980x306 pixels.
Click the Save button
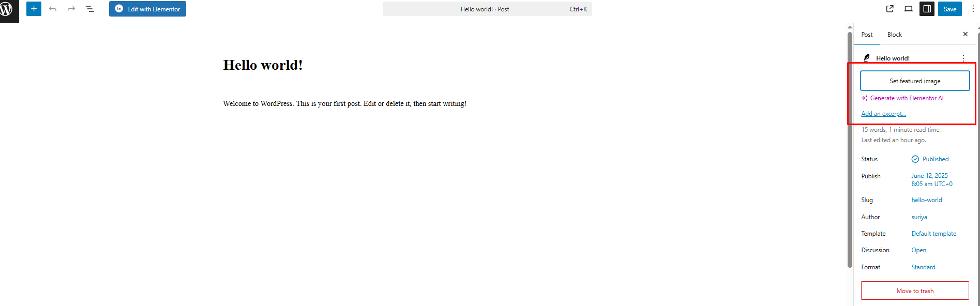[x=950, y=9]
